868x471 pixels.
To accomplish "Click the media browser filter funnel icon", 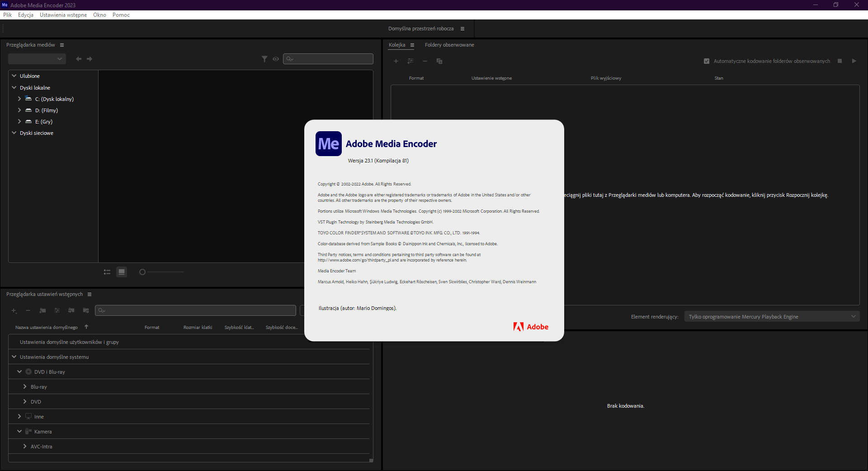I will pyautogui.click(x=264, y=59).
